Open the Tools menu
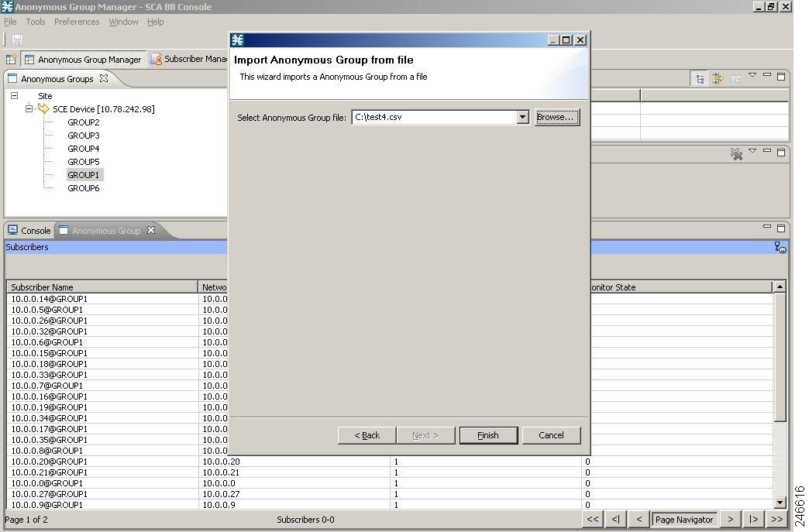 (x=35, y=22)
